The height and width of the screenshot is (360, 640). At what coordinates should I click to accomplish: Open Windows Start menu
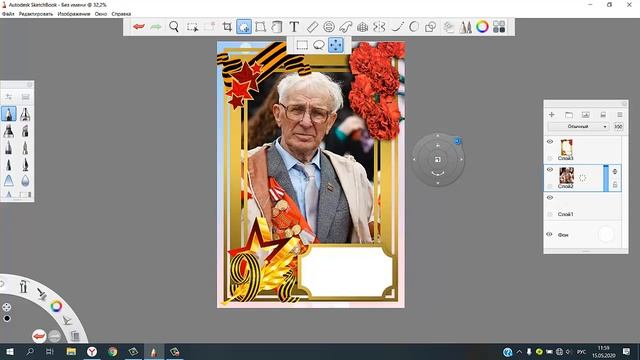[9, 351]
